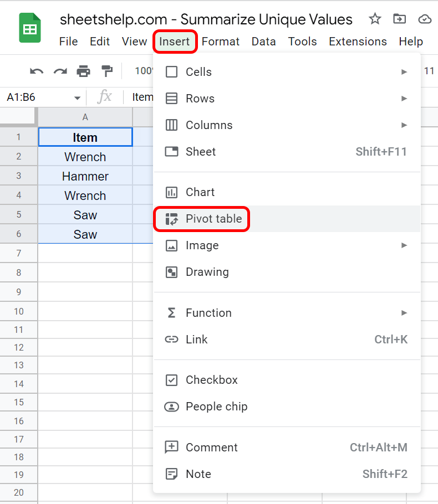This screenshot has width=438, height=504.
Task: Check the cloud save status icon
Action: pyautogui.click(x=425, y=19)
